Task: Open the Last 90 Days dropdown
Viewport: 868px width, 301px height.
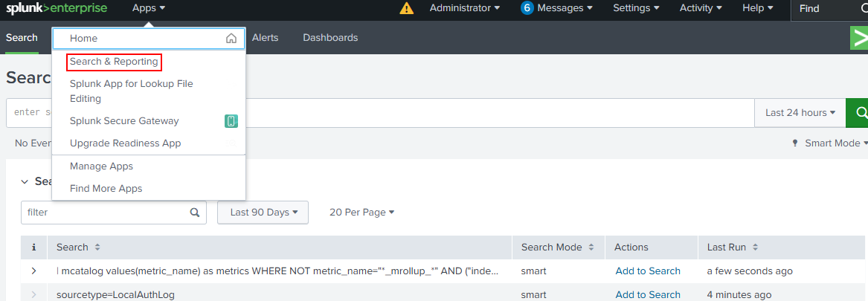Action: point(263,212)
